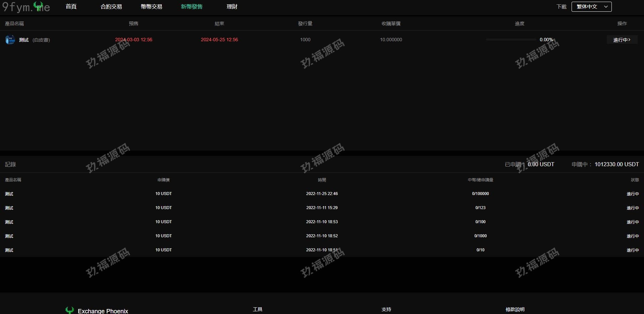Open the 合約交易 menu item
The height and width of the screenshot is (314, 644).
pyautogui.click(x=111, y=7)
